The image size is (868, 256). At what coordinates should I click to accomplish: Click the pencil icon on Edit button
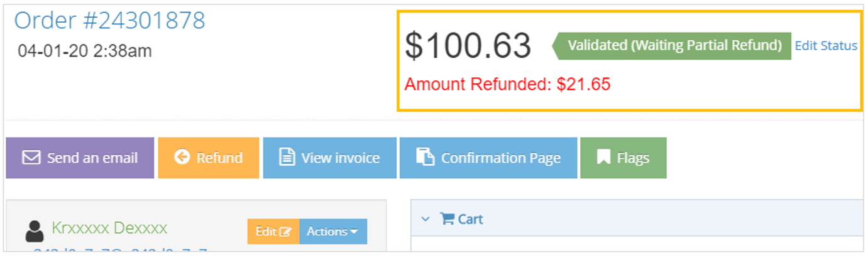[x=285, y=232]
